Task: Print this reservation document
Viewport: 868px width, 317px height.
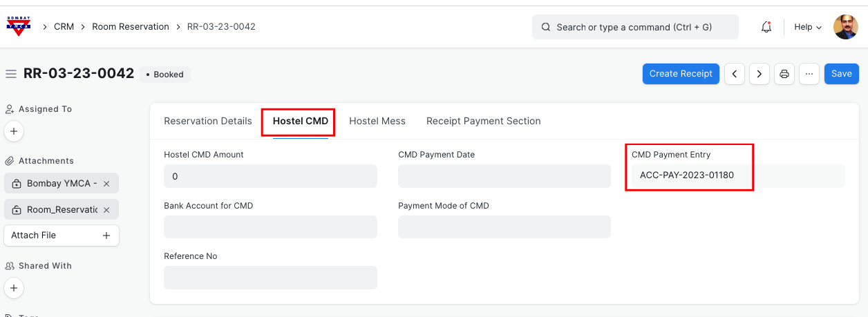Action: [x=784, y=74]
